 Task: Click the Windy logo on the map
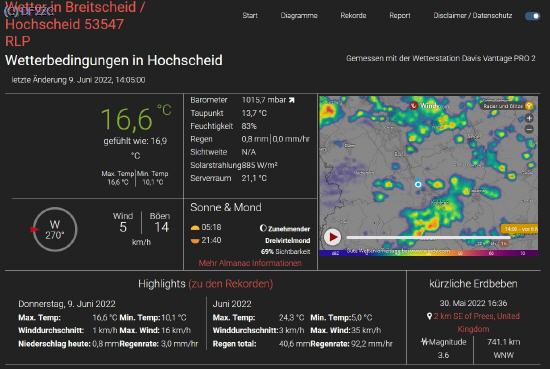[x=424, y=105]
